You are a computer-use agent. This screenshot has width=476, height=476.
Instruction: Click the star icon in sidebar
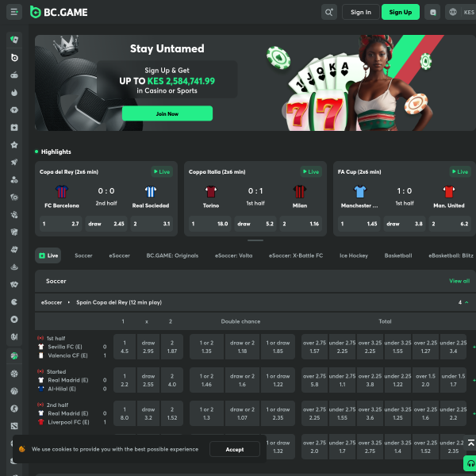click(x=14, y=144)
